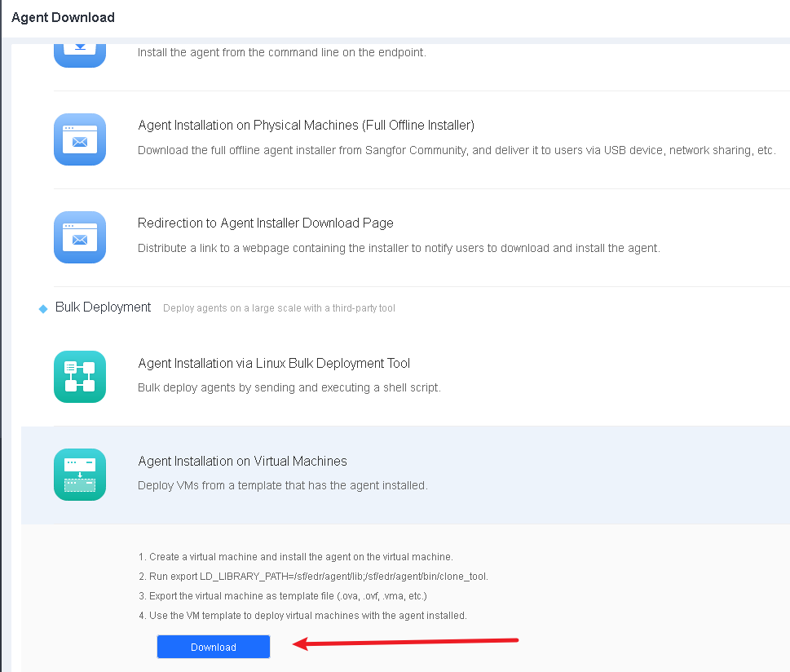Click 'Distribute a link to a webpage' description
The height and width of the screenshot is (672, 790).
point(399,248)
